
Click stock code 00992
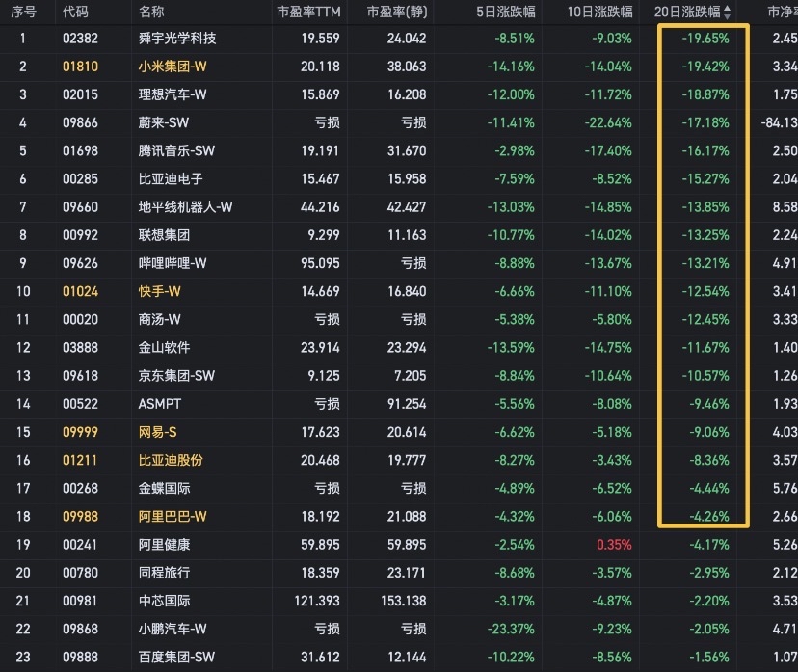[80, 235]
